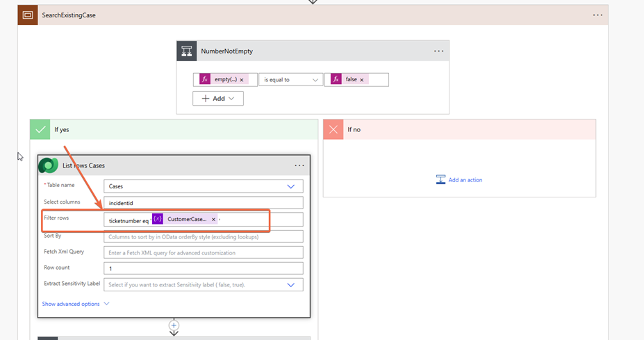Open the NumberNotEmpty options menu

438,51
